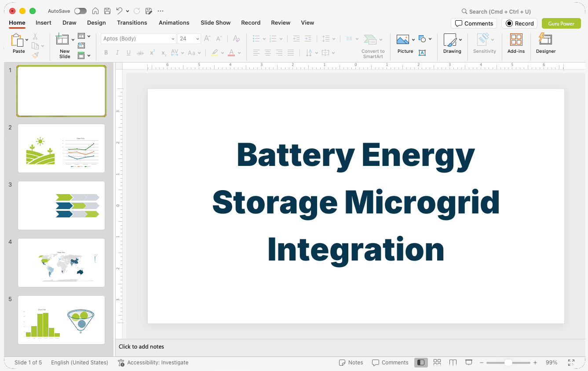Click the Home icon in title bar

[x=95, y=11]
